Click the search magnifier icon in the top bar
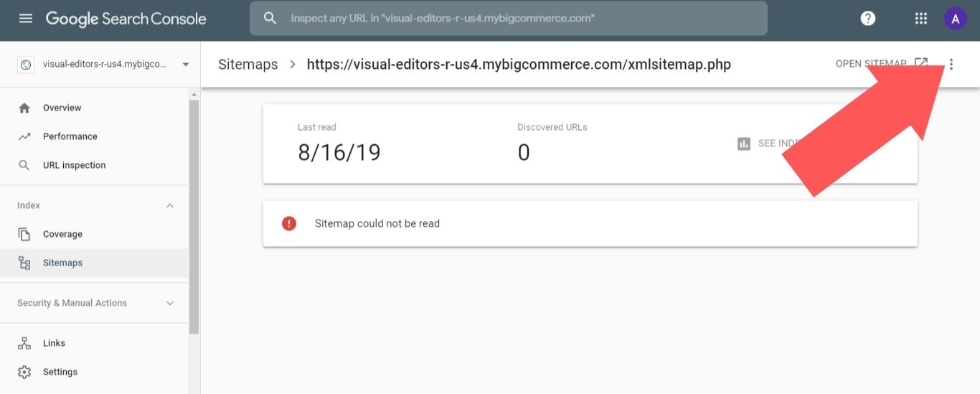 pyautogui.click(x=270, y=19)
